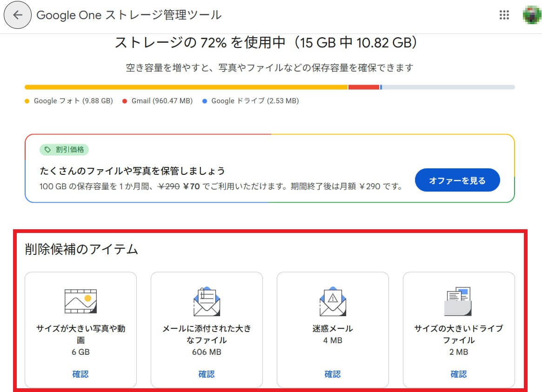The height and width of the screenshot is (392, 542).
Task: Click 確認 under 迷惑メール
Action: (x=333, y=374)
